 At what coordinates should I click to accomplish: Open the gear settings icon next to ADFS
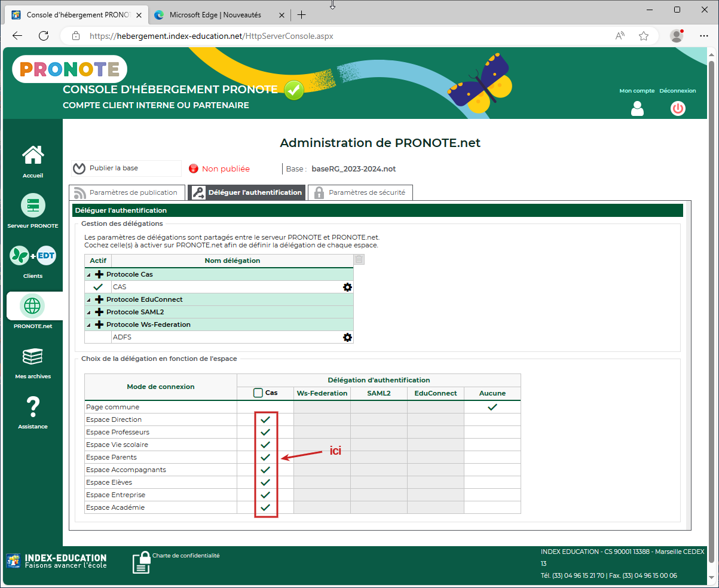(347, 337)
